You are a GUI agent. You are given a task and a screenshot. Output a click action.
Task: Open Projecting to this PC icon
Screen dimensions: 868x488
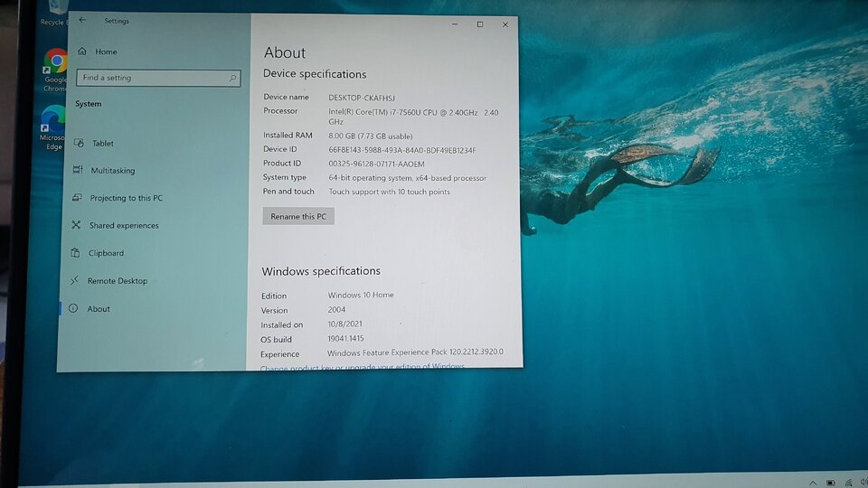point(77,197)
